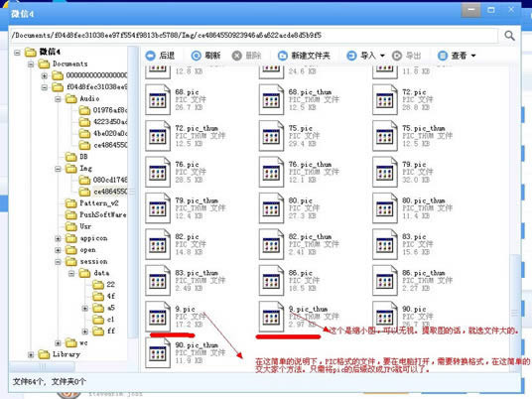The height and width of the screenshot is (399, 532).
Task: Expand the appicon folder node
Action: coord(58,239)
